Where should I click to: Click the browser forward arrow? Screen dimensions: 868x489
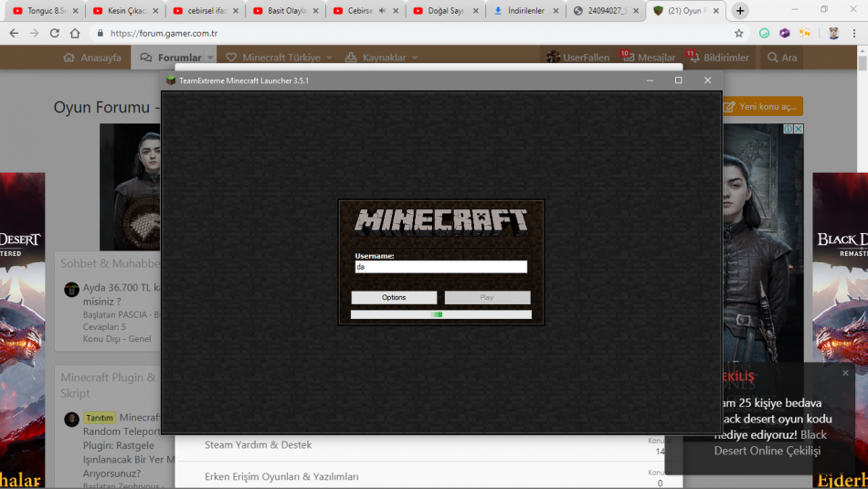[35, 33]
